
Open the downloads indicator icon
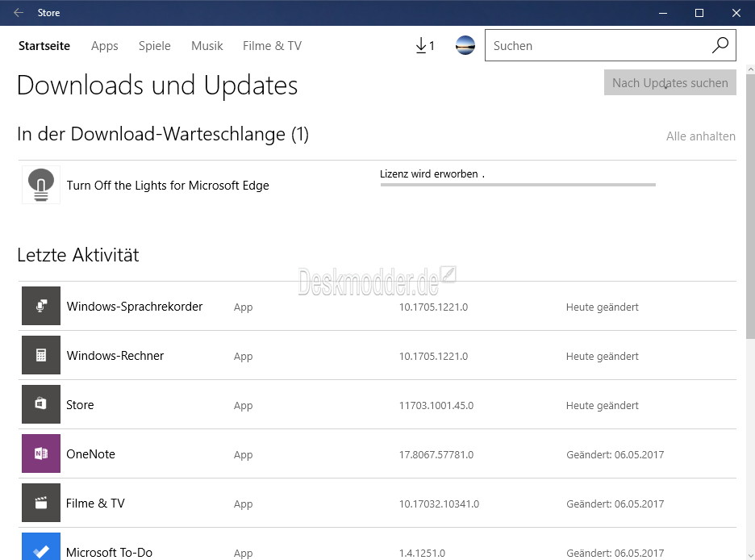[424, 46]
